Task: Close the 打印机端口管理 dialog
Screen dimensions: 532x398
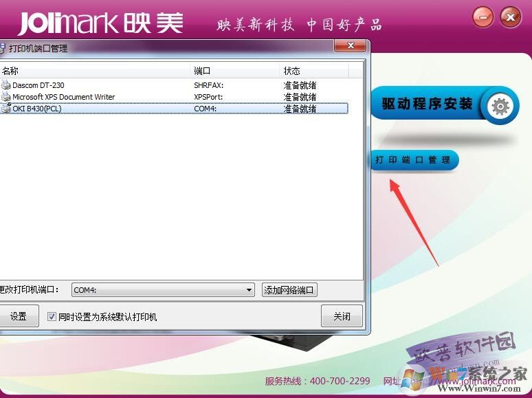Action: click(351, 46)
